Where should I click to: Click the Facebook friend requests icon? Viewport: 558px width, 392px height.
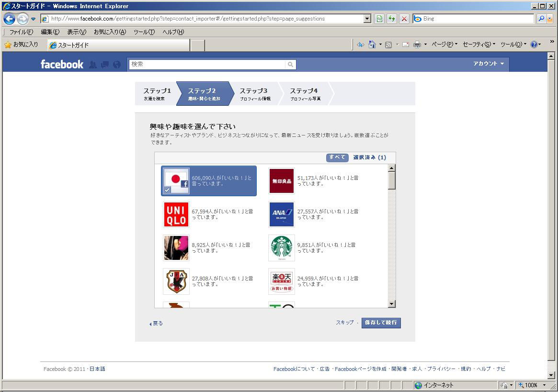[x=93, y=65]
